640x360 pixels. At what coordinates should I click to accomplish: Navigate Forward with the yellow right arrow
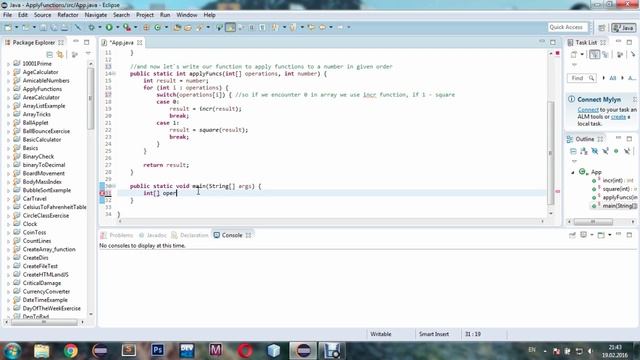tap(340, 27)
